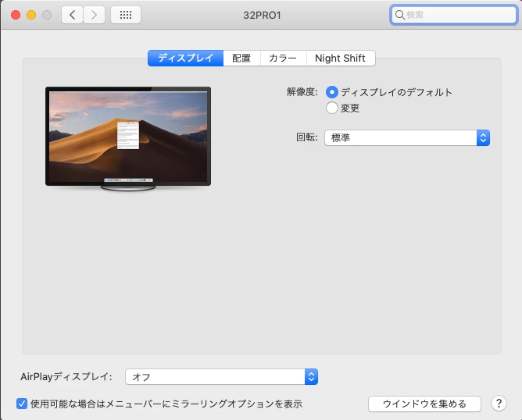
Task: Open the カラー tab
Action: (283, 59)
